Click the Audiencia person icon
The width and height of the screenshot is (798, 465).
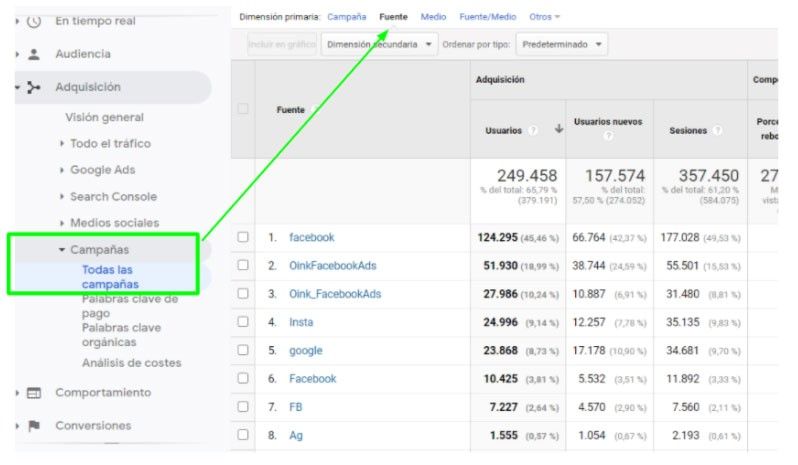pyautogui.click(x=34, y=54)
